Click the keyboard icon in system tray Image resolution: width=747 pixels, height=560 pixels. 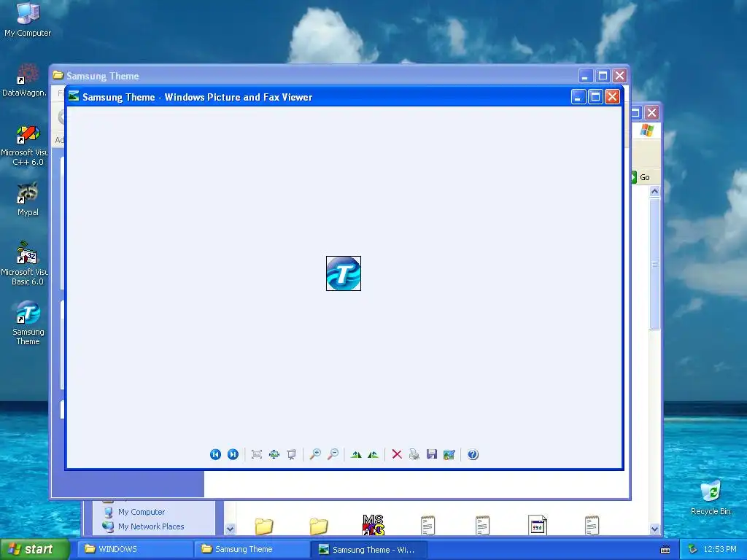point(665,550)
